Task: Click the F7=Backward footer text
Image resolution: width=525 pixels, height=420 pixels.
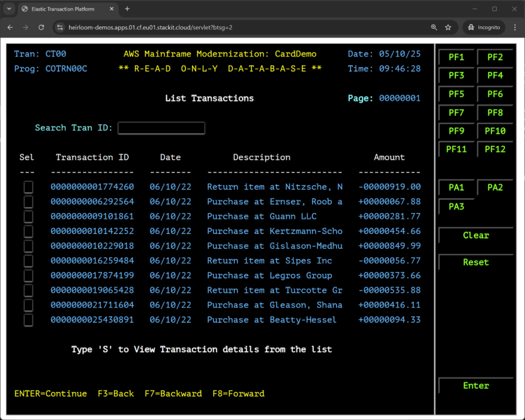Action: click(x=173, y=393)
